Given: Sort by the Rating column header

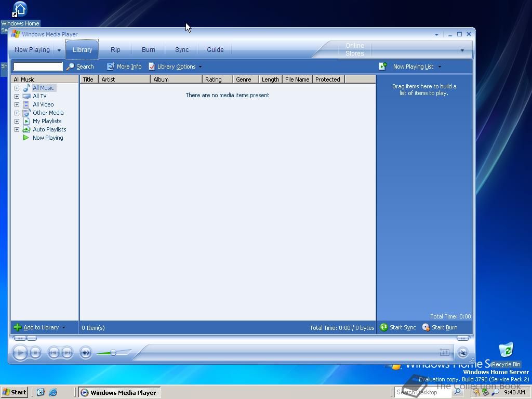Looking at the screenshot, I should tap(218, 79).
